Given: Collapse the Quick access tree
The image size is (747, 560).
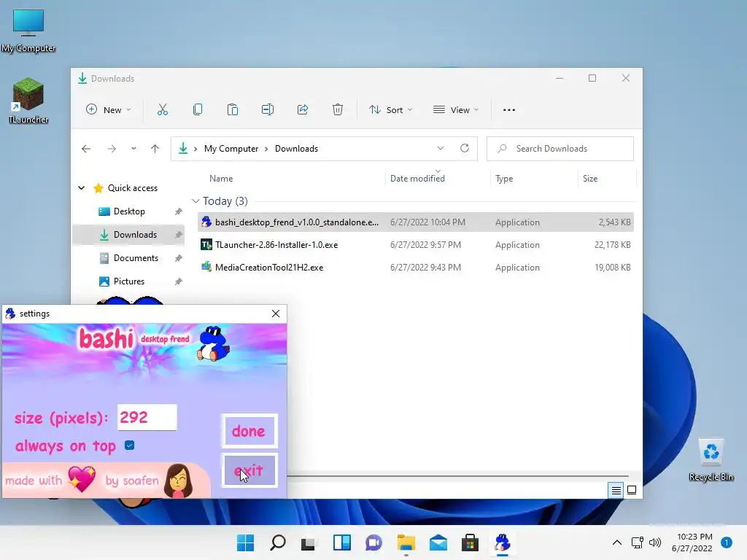Looking at the screenshot, I should [82, 188].
